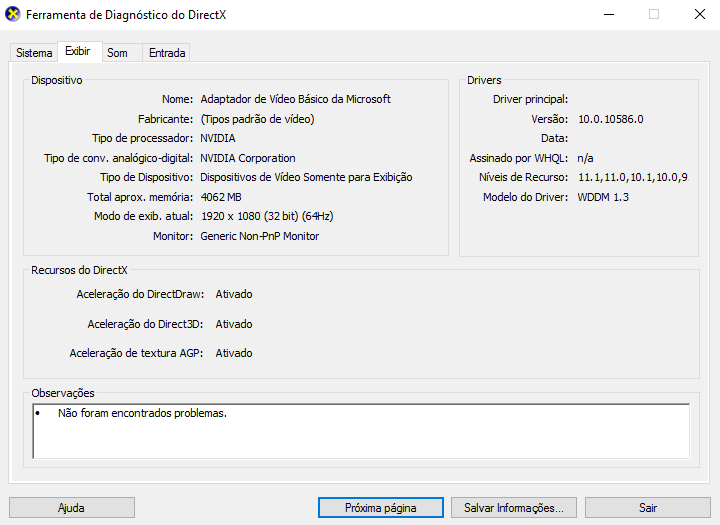Screen dimensions: 720x525
Task: Click driver model 'WDDM 1.3'
Action: point(603,197)
